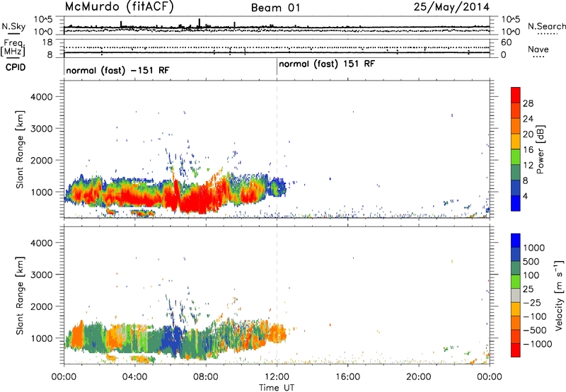This screenshot has height=392, width=566.
Task: Click the "Velocity [m s-1]" color bar title
Action: coord(559,295)
